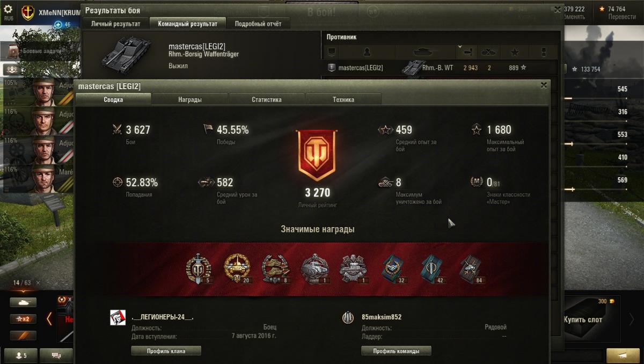
Task: Open the Награды tab in player profile
Action: coord(190,99)
